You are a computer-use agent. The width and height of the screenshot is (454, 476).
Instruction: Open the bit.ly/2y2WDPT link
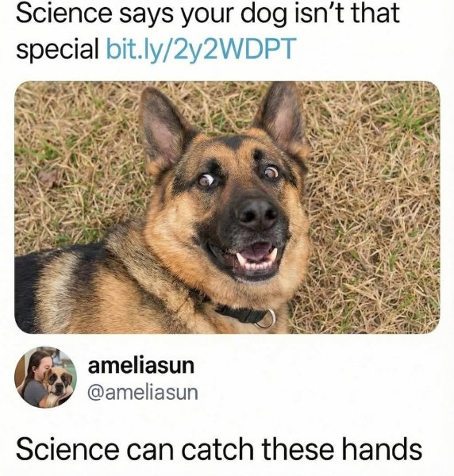[x=200, y=48]
